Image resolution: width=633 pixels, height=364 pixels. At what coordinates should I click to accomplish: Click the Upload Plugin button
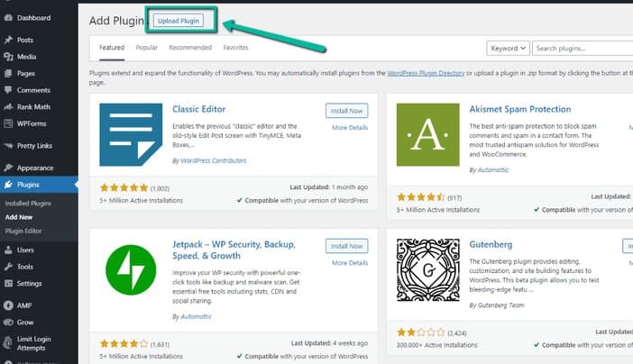[179, 21]
